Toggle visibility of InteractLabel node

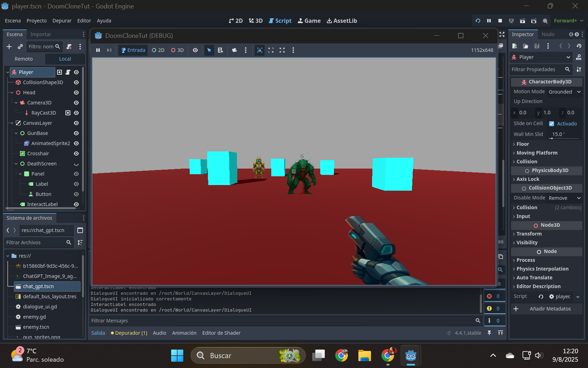(x=76, y=204)
